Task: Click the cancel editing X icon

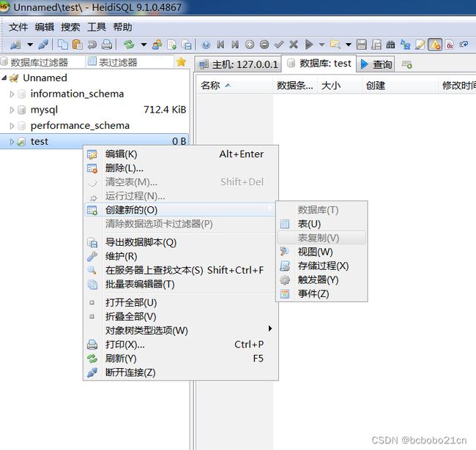Action: click(294, 45)
